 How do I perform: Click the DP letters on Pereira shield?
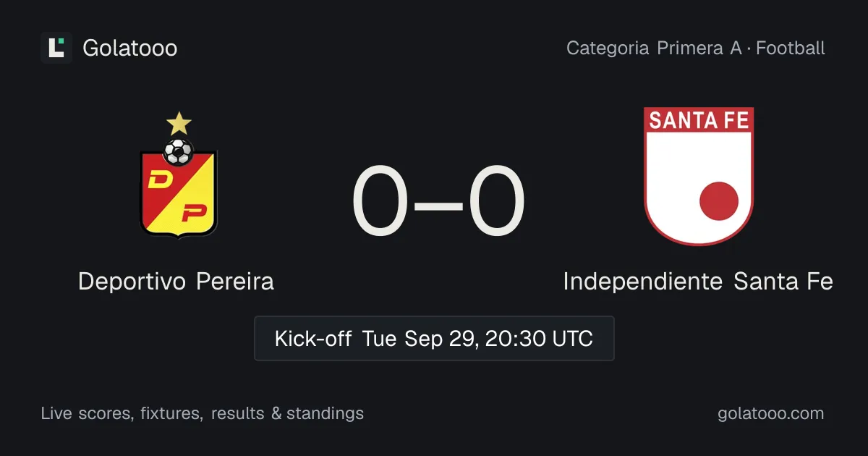point(179,197)
